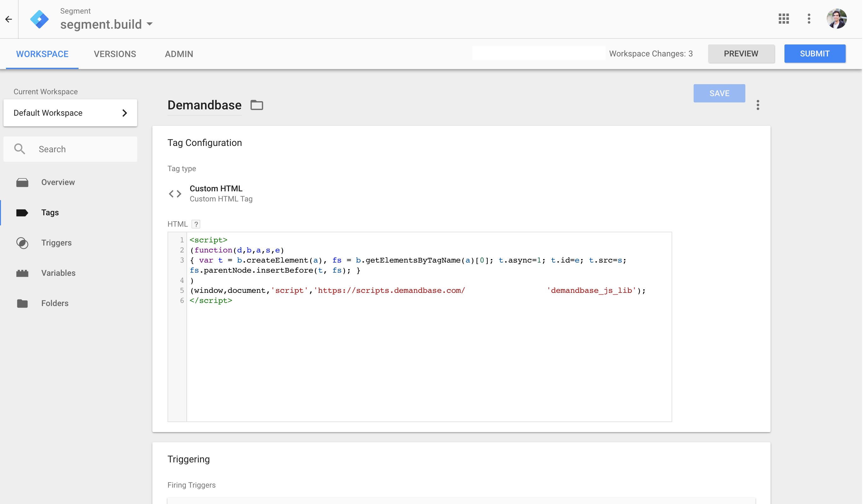Open the Default Workspace chevron

(x=125, y=113)
